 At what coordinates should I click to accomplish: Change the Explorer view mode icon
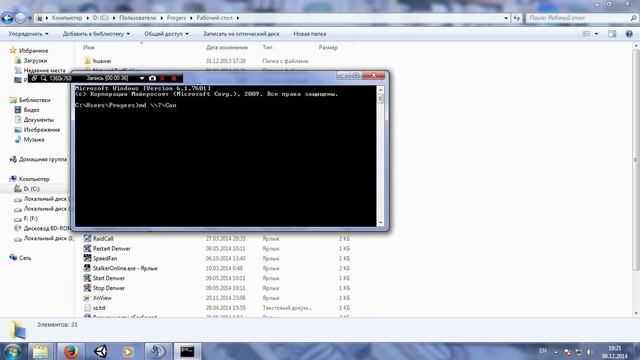tap(587, 34)
